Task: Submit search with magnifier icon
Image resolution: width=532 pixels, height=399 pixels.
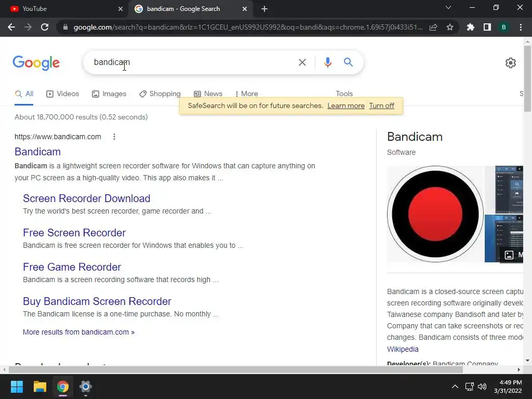Action: coord(348,62)
